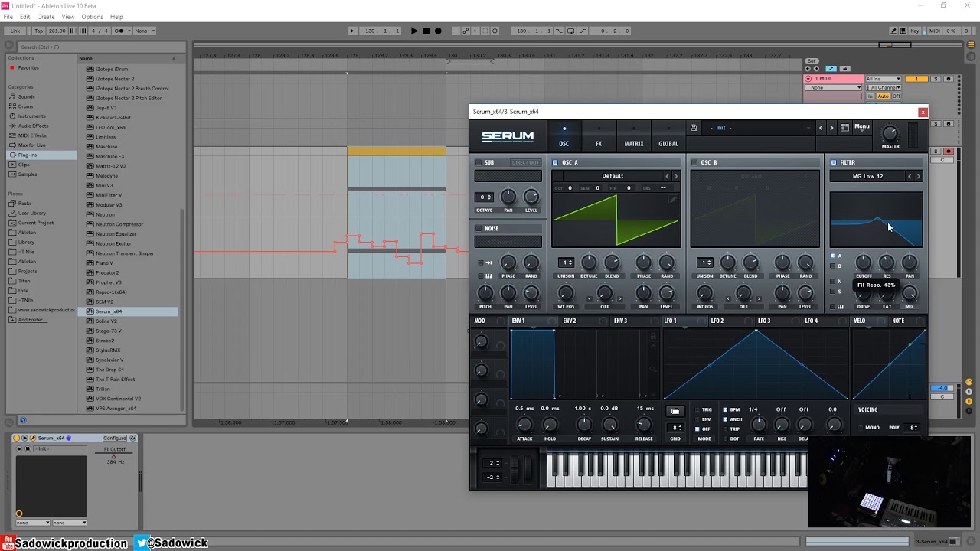Toggle the FILTER enable checkbox
This screenshot has height=551, width=980.
point(834,162)
